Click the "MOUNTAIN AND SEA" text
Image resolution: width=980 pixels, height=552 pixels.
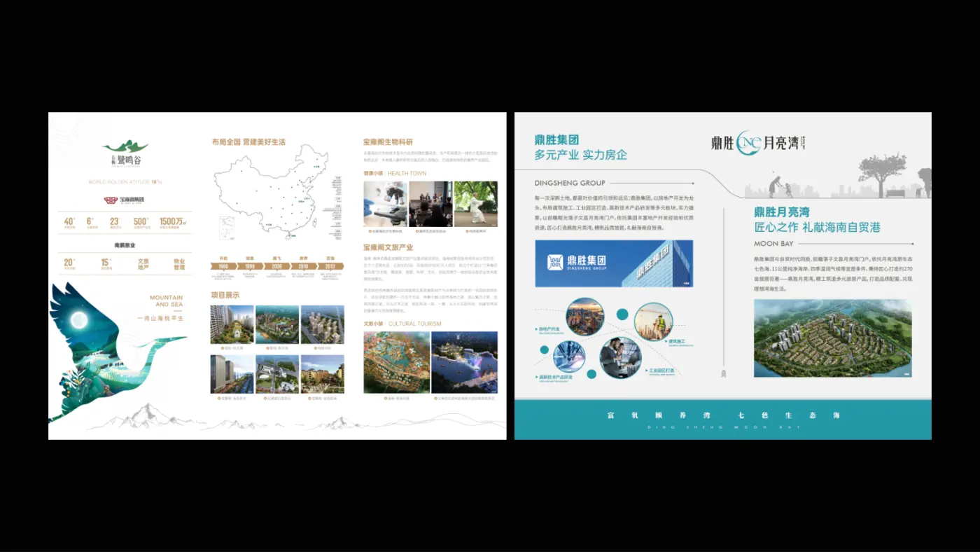coord(167,301)
